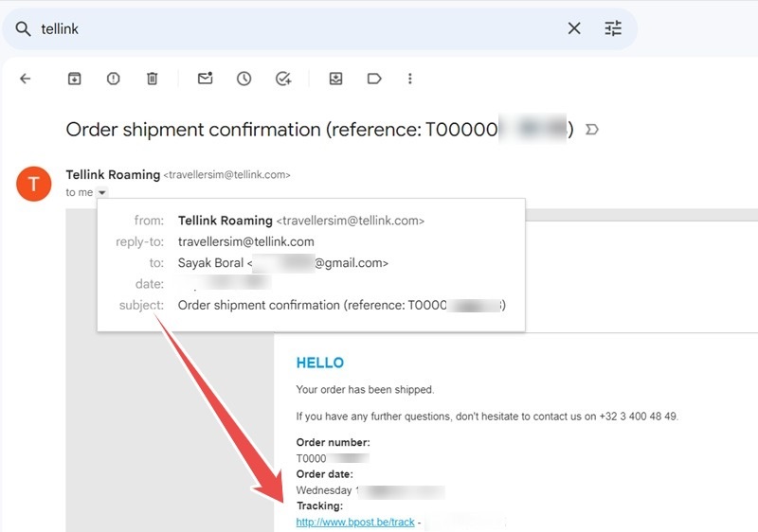Screen dimensions: 758x532
Task: Click the 'Order number:' label
Action: (x=334, y=442)
